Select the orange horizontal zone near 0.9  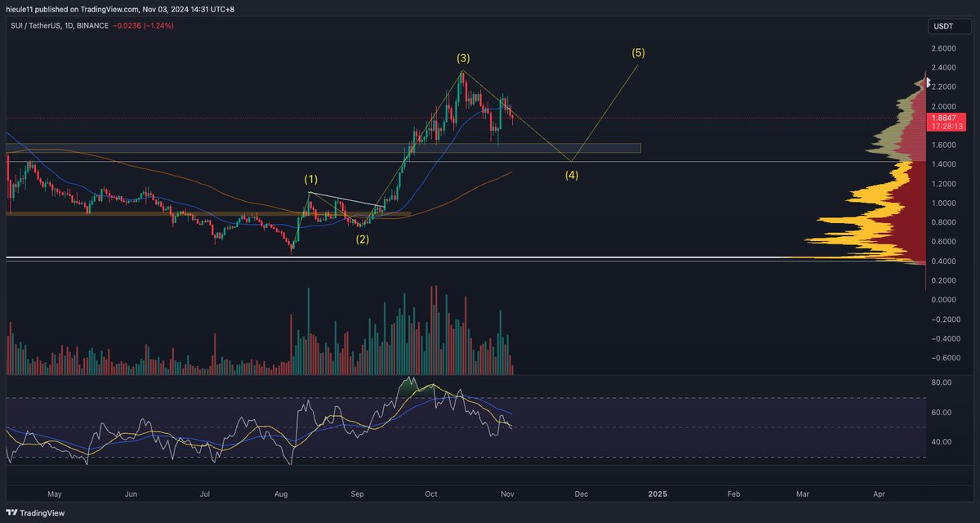[x=208, y=214]
